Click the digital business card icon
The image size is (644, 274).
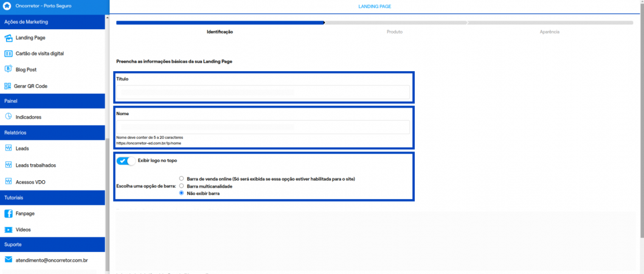click(x=9, y=54)
